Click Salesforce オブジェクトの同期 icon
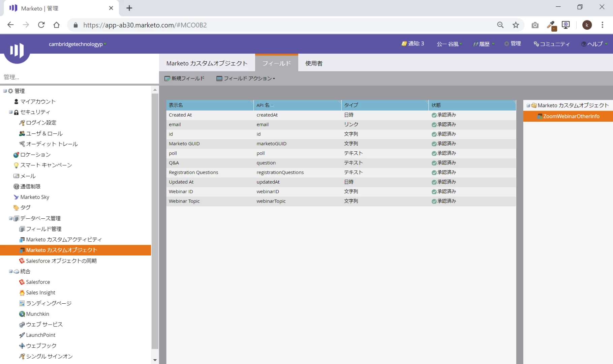This screenshot has height=364, width=613. [22, 261]
